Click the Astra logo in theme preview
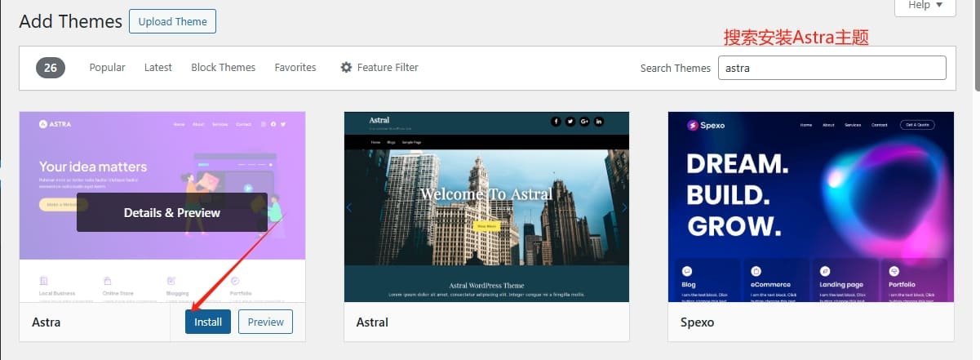The width and height of the screenshot is (980, 360). point(55,124)
